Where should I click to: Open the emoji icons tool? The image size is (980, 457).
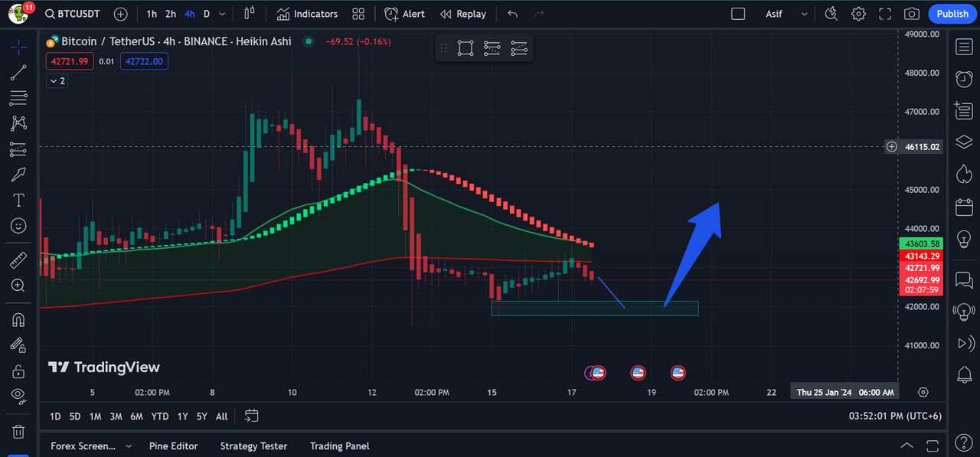[x=18, y=226]
